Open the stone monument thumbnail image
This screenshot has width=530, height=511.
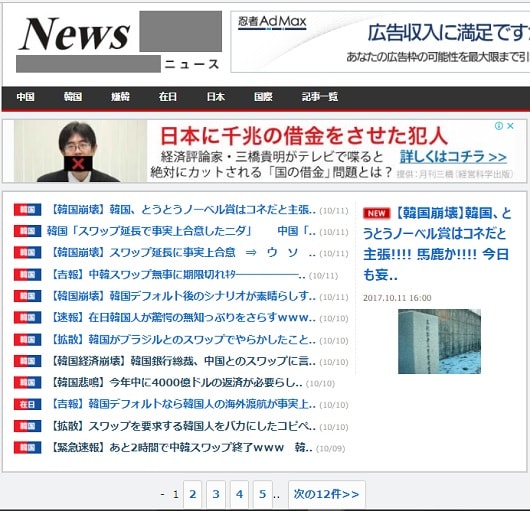click(439, 341)
